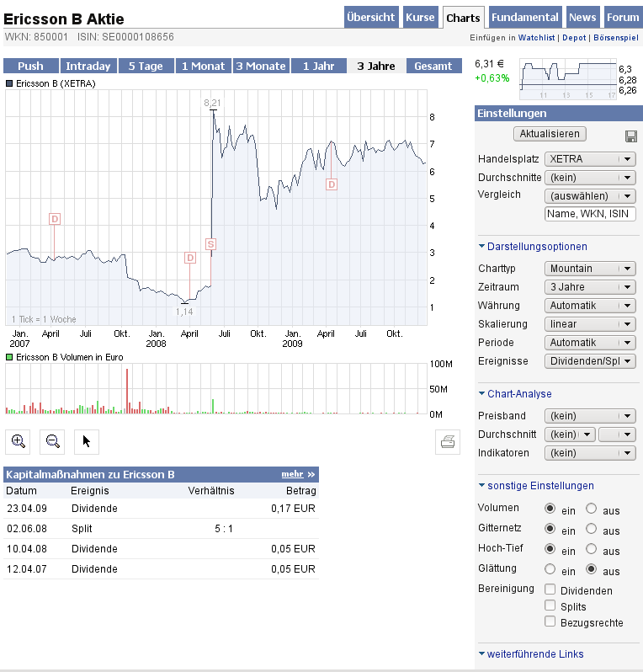The height and width of the screenshot is (672, 643).
Task: Click the mehr double arrow icon
Action: click(x=311, y=474)
